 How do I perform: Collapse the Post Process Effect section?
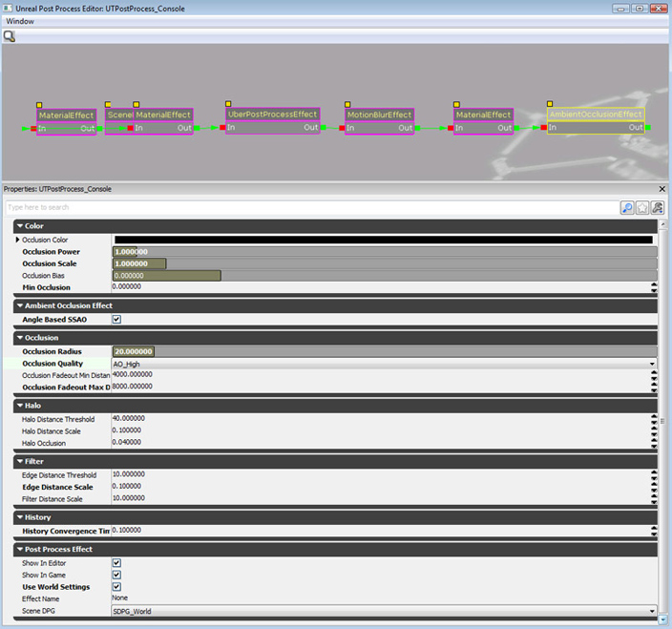[x=20, y=550]
